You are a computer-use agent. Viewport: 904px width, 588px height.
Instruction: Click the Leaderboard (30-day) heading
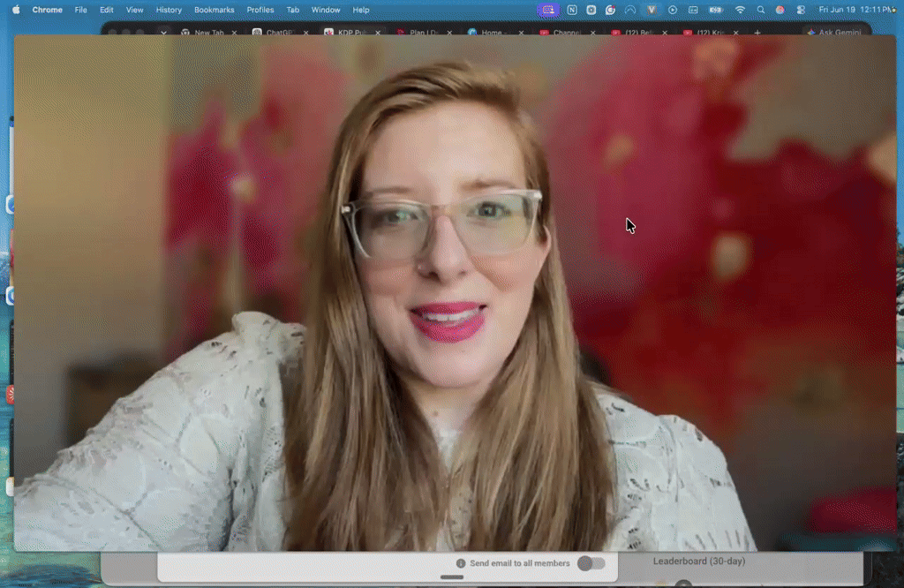coord(699,561)
